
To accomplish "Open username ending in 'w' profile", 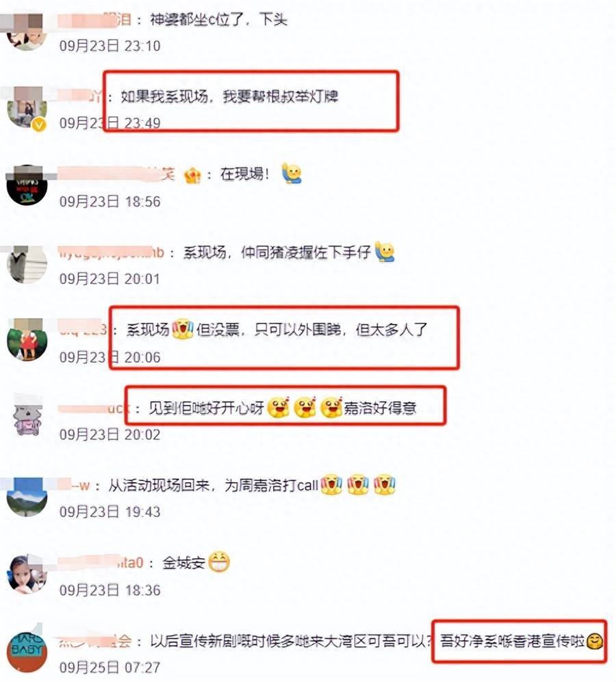I will coord(74,485).
